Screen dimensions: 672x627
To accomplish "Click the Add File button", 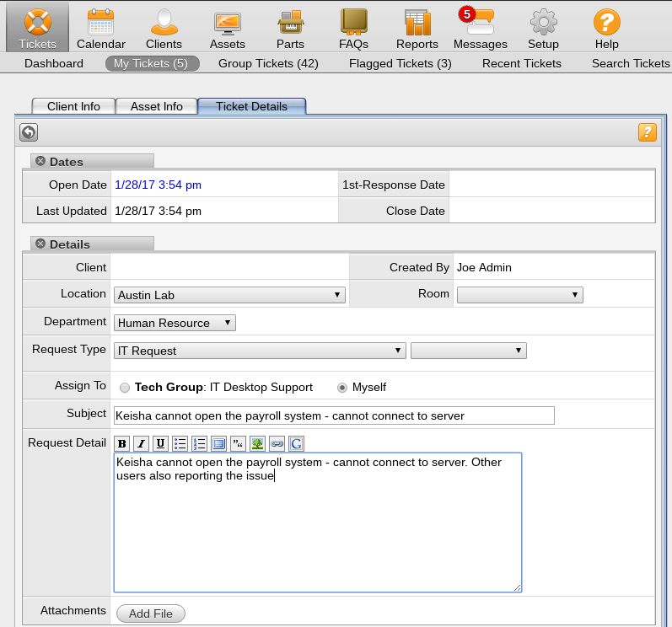I will [x=150, y=614].
